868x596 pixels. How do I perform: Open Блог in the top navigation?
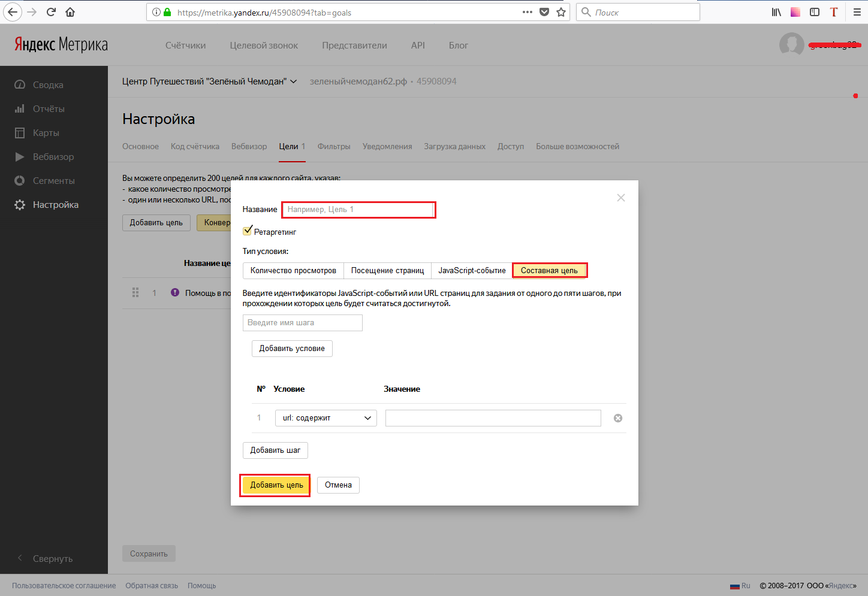click(459, 46)
